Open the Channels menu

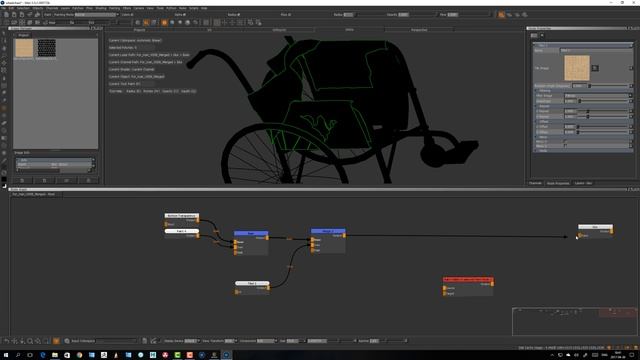pyautogui.click(x=52, y=8)
